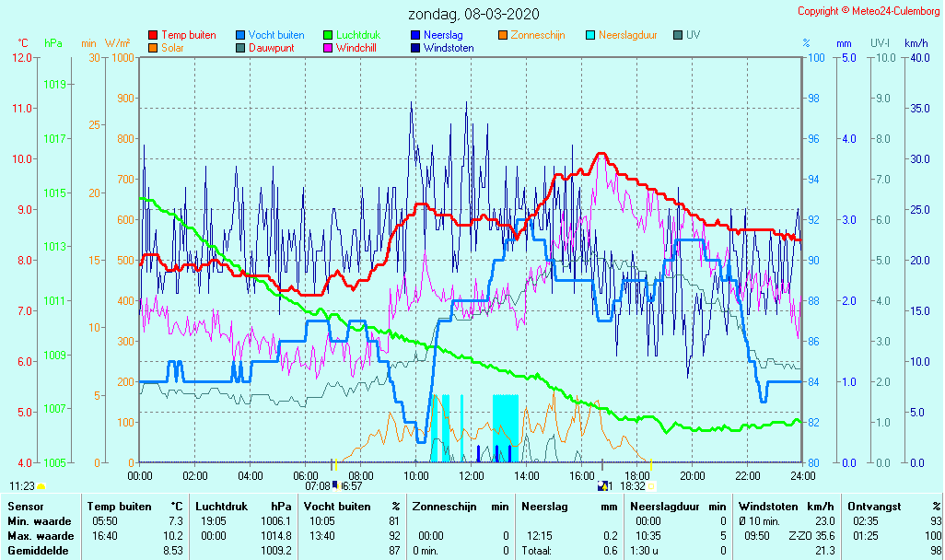Click the blue Vocht buiten legend square
This screenshot has height=560, width=945.
tap(240, 35)
